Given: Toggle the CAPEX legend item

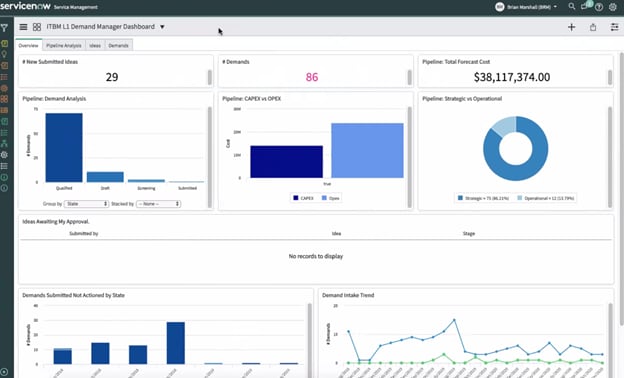Looking at the screenshot, I should click(x=303, y=198).
